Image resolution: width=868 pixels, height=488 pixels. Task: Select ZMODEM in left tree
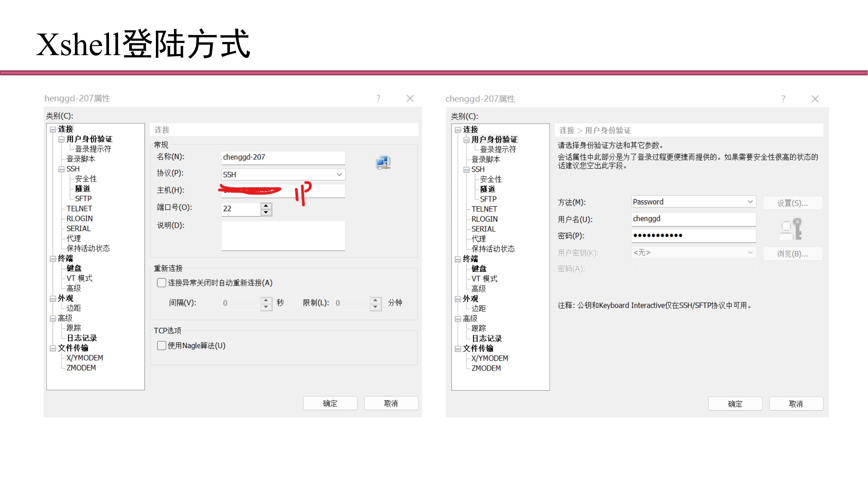81,368
